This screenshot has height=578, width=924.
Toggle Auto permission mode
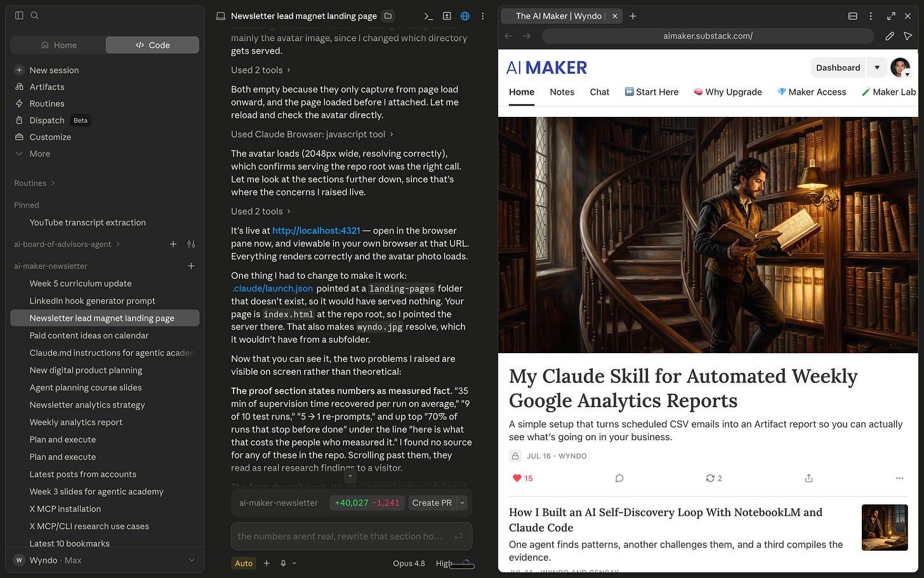tap(244, 563)
